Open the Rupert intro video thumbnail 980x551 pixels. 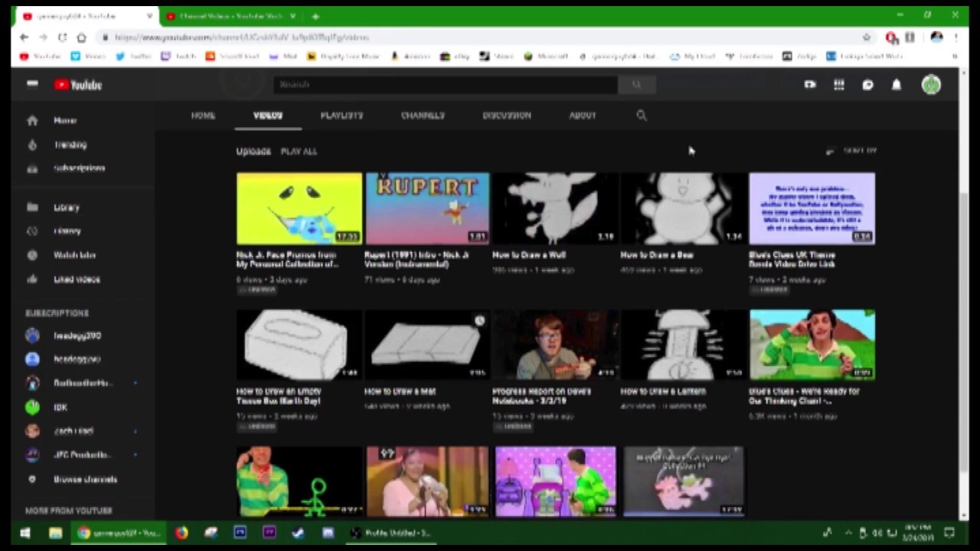click(427, 208)
